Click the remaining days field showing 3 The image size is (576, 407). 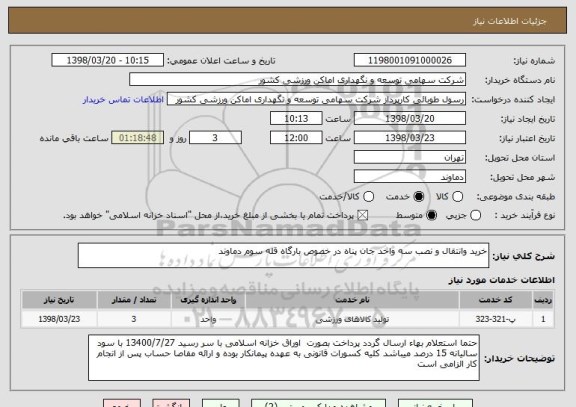pyautogui.click(x=215, y=138)
